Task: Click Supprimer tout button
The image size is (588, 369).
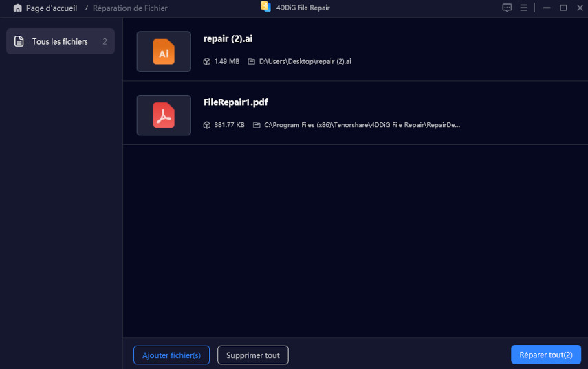Action: pyautogui.click(x=253, y=355)
